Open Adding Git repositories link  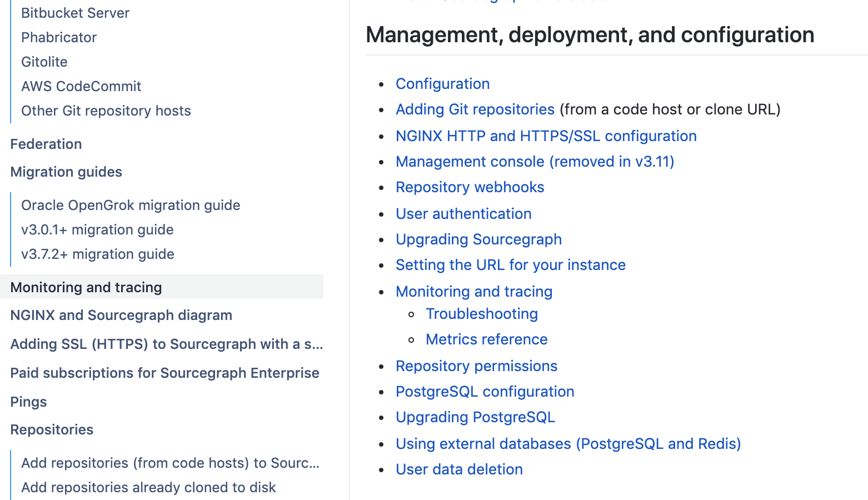click(475, 109)
